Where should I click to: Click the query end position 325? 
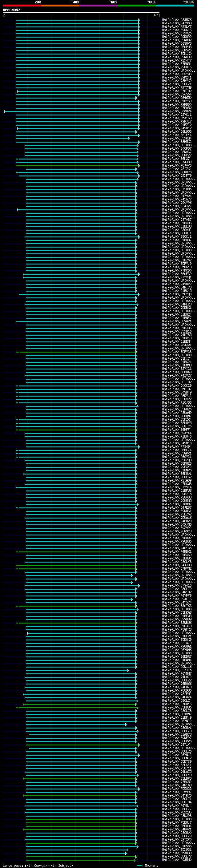tap(155, 15)
